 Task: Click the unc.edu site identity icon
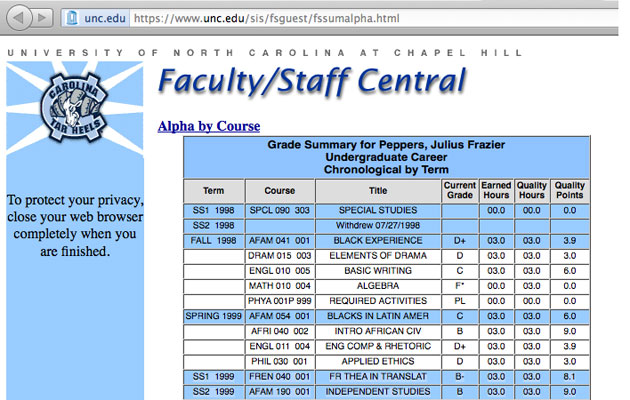[x=72, y=18]
